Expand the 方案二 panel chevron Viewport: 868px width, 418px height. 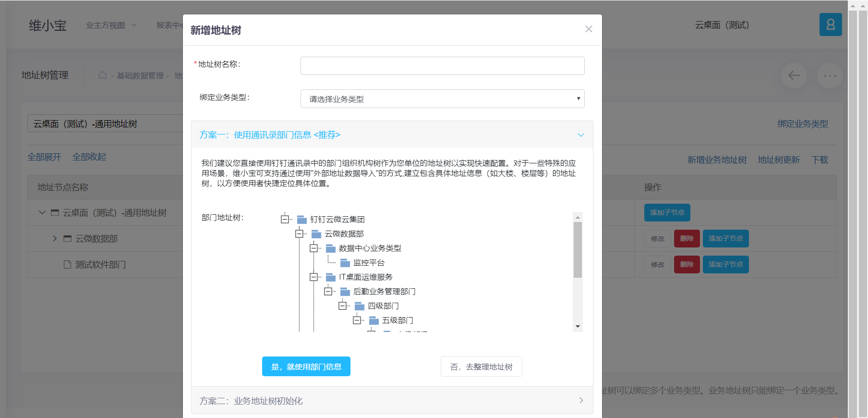(x=581, y=400)
